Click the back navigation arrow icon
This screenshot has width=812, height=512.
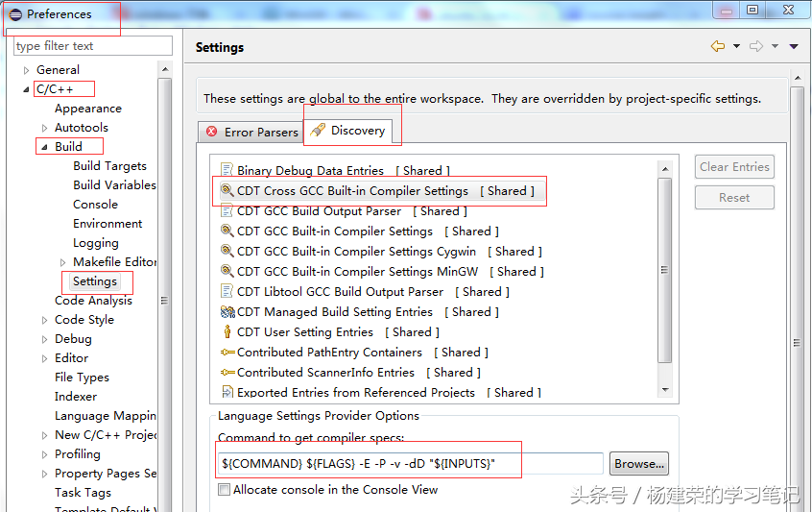tap(718, 46)
